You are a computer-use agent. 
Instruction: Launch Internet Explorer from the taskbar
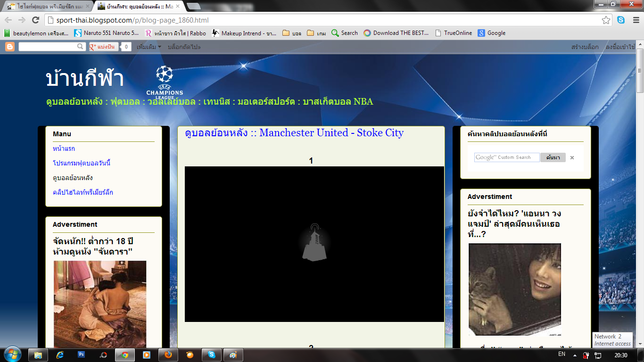(x=60, y=355)
